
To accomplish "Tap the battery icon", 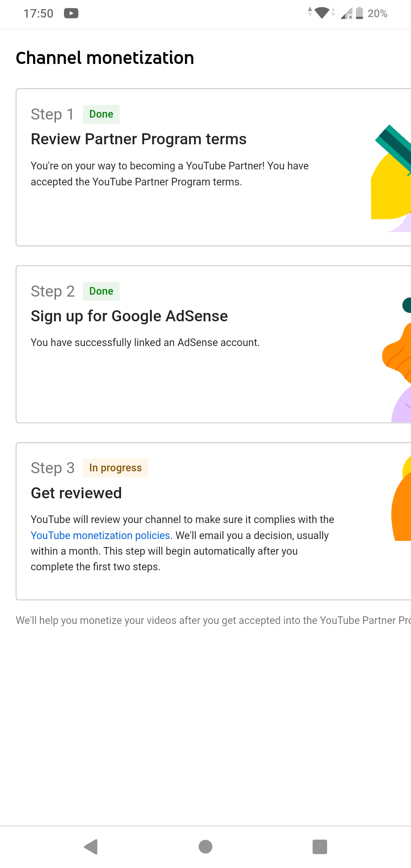I will [359, 13].
